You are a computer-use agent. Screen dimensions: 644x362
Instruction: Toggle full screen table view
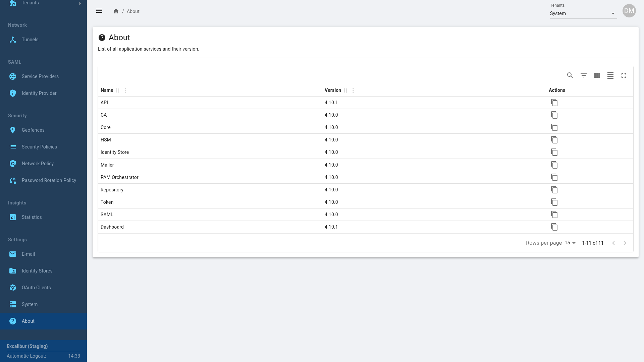click(x=624, y=75)
